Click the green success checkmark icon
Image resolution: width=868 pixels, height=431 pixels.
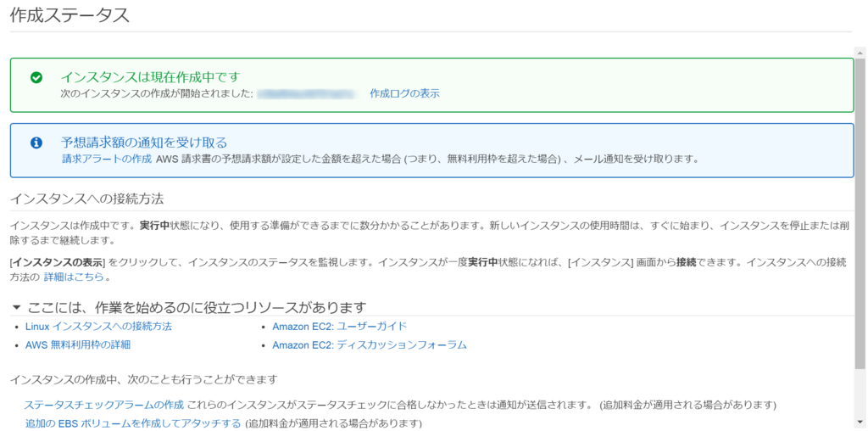pyautogui.click(x=36, y=78)
